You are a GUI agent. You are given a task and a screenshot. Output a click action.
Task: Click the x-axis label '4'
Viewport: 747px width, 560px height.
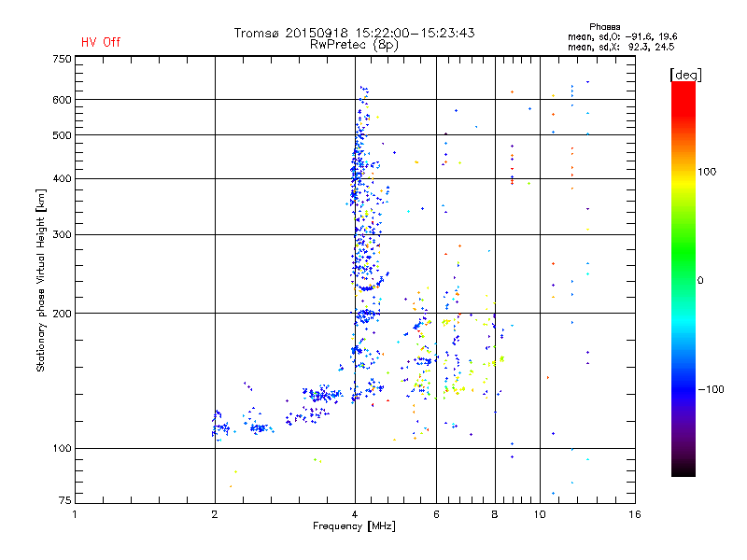(355, 514)
